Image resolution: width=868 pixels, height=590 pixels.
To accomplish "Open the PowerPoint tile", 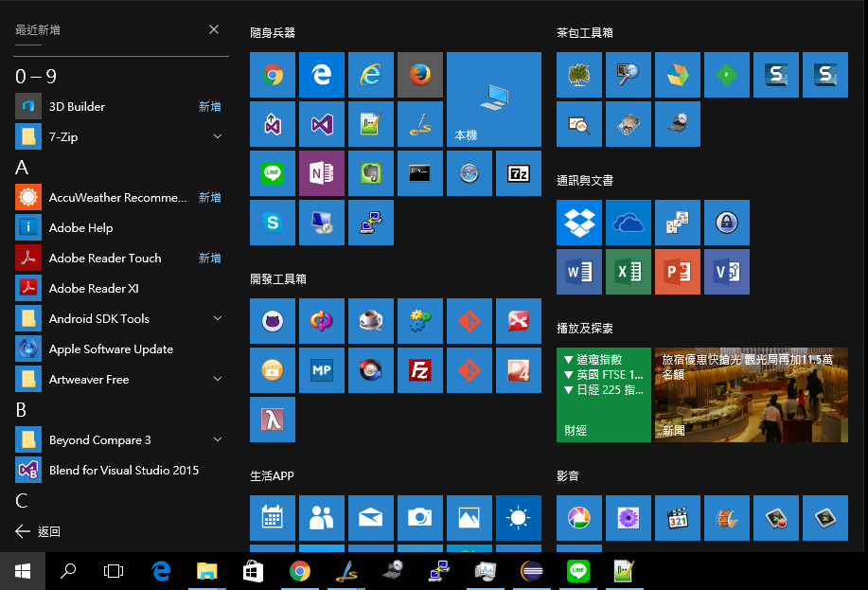I will 678,272.
